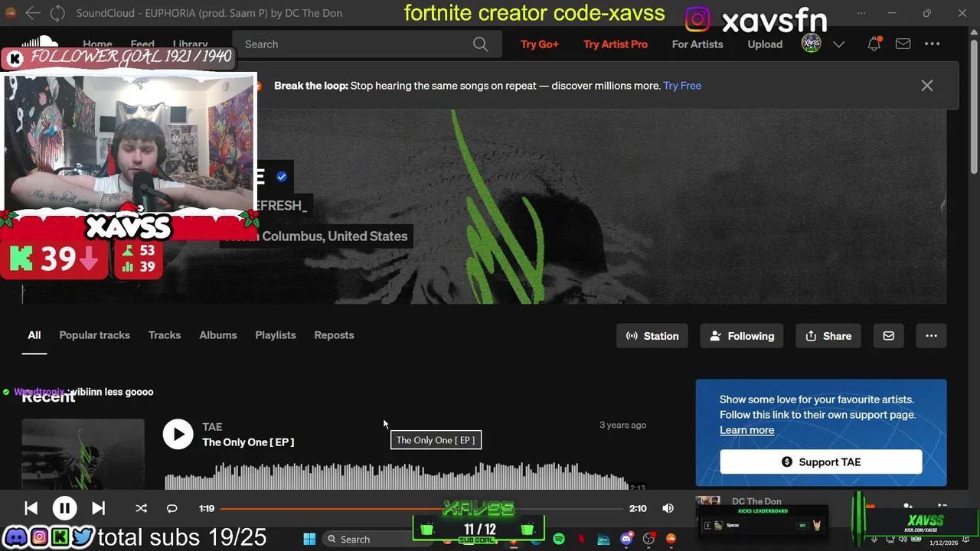Dismiss the Break the loop banner

(927, 86)
